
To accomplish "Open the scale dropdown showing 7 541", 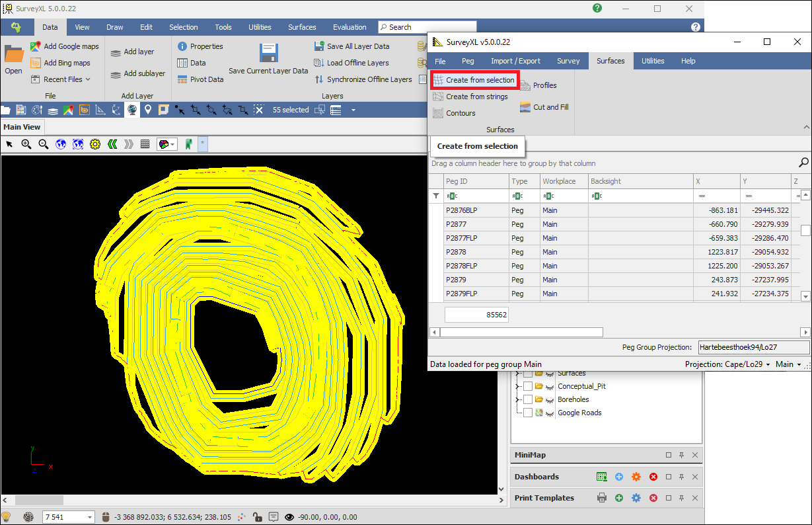I will 89,517.
